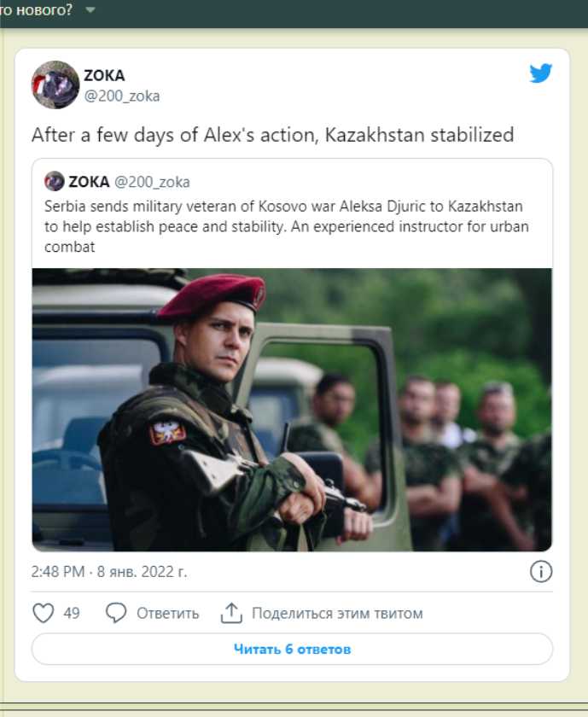
Task: Click ZOKA's large profile avatar
Action: pos(55,85)
